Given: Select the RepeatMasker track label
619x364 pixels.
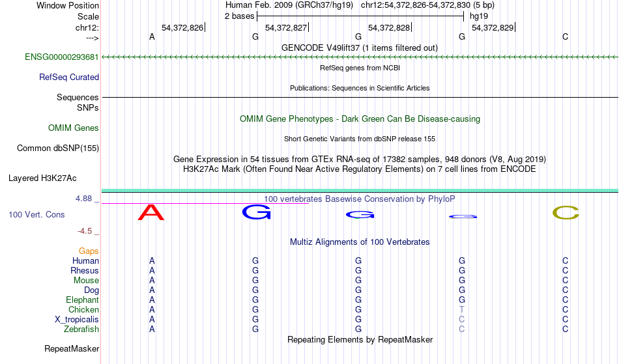Looking at the screenshot, I should pyautogui.click(x=72, y=349).
